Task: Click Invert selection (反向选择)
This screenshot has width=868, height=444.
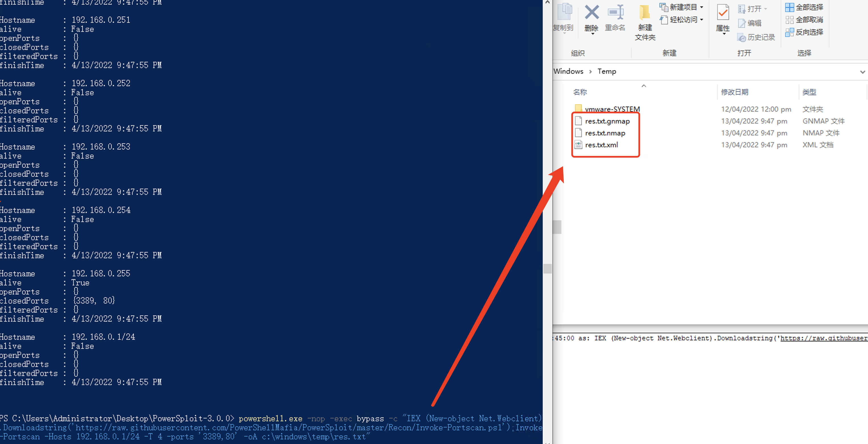Action: 804,32
